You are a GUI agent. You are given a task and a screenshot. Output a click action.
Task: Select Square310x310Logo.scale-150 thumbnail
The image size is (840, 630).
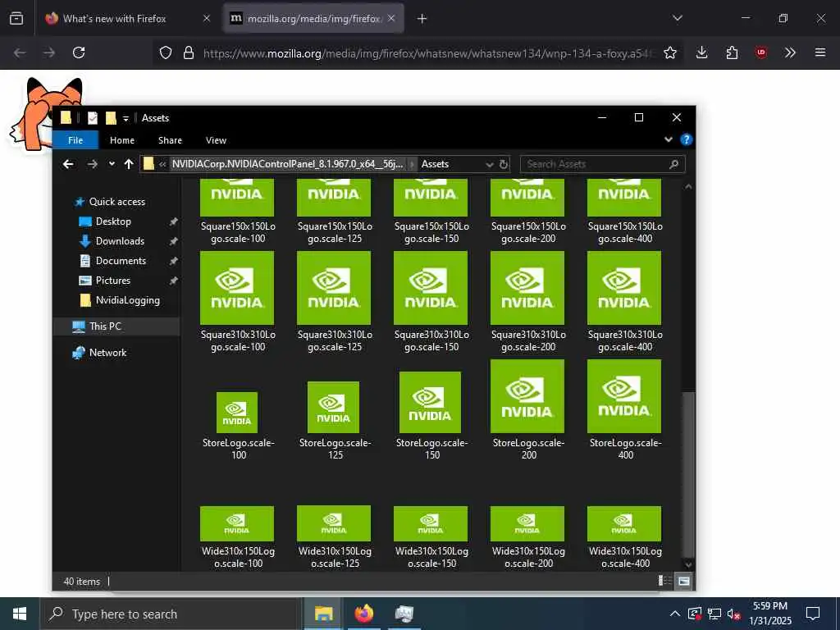pos(431,288)
